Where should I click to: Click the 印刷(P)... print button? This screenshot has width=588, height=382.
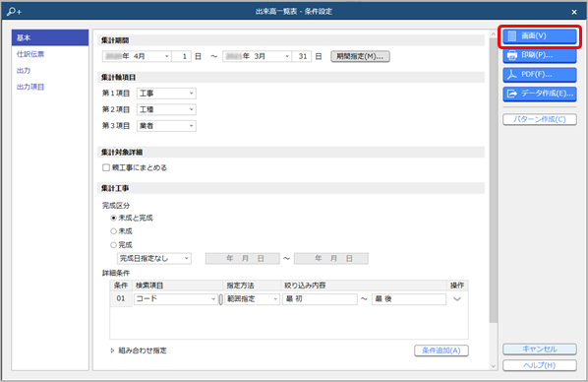pyautogui.click(x=539, y=55)
